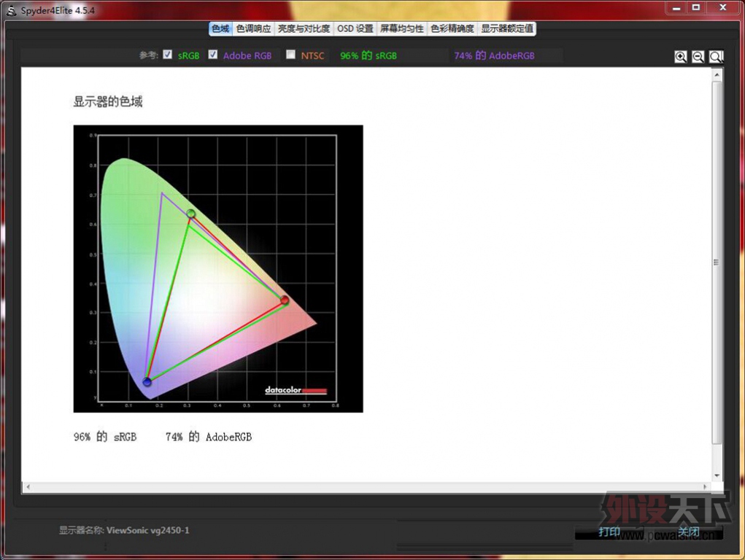Click the zoom-to-fit magnifier icon
The height and width of the screenshot is (560, 745).
[x=716, y=57]
